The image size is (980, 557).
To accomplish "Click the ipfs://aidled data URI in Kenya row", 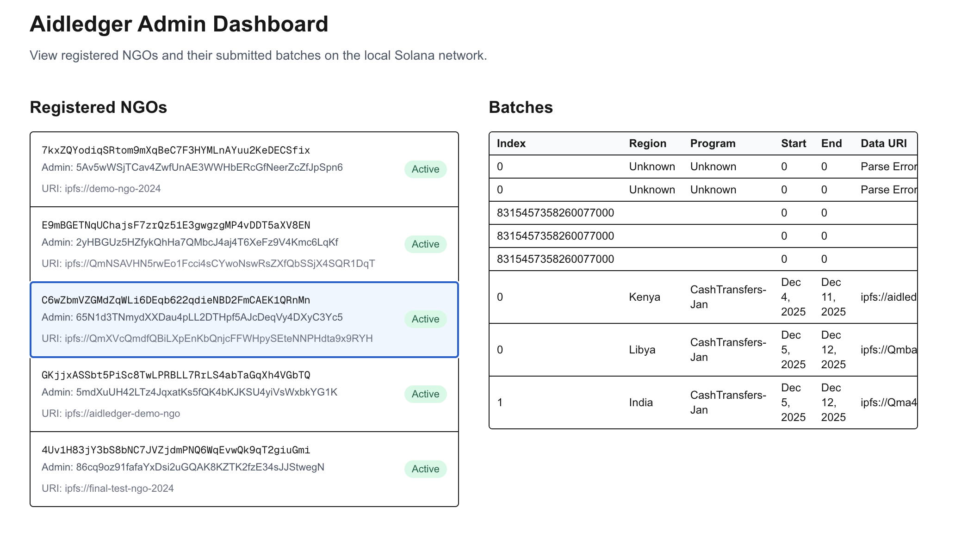I will click(x=888, y=297).
